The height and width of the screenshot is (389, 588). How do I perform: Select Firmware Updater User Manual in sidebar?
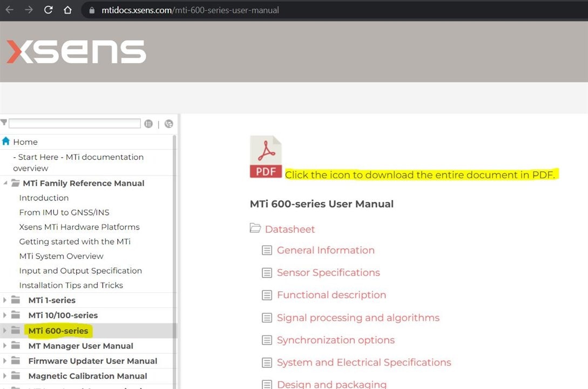(93, 361)
